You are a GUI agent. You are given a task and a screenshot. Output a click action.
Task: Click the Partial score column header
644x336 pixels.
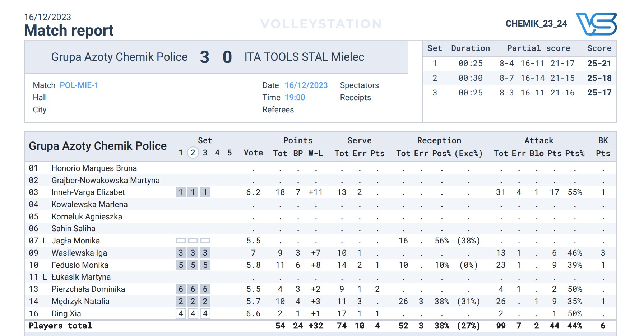click(538, 48)
